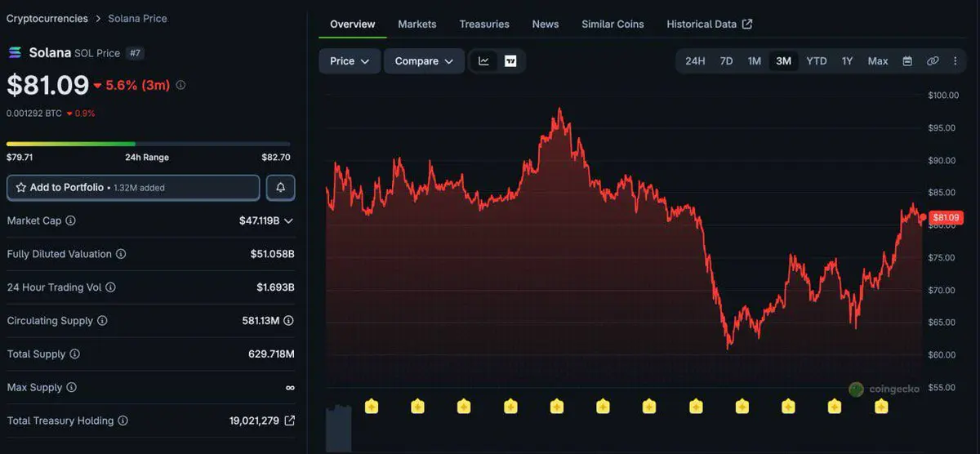Select the 1M time range
The image size is (980, 454).
pyautogui.click(x=754, y=61)
